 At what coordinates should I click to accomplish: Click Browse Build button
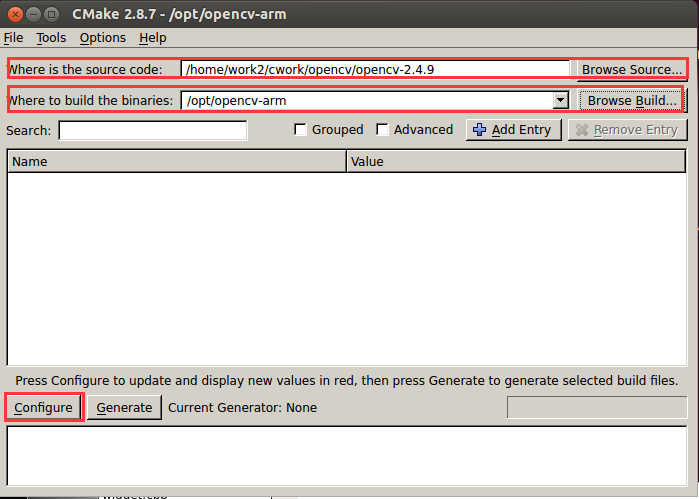[632, 100]
